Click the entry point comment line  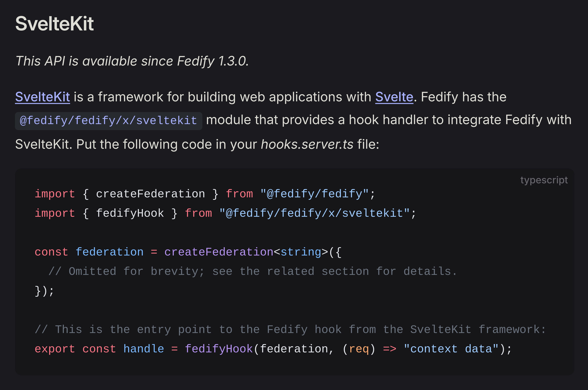pos(290,330)
